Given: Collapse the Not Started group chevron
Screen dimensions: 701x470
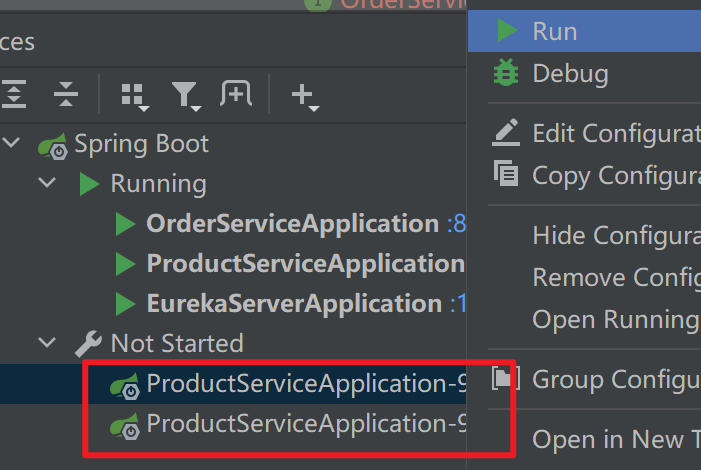Looking at the screenshot, I should 47,343.
